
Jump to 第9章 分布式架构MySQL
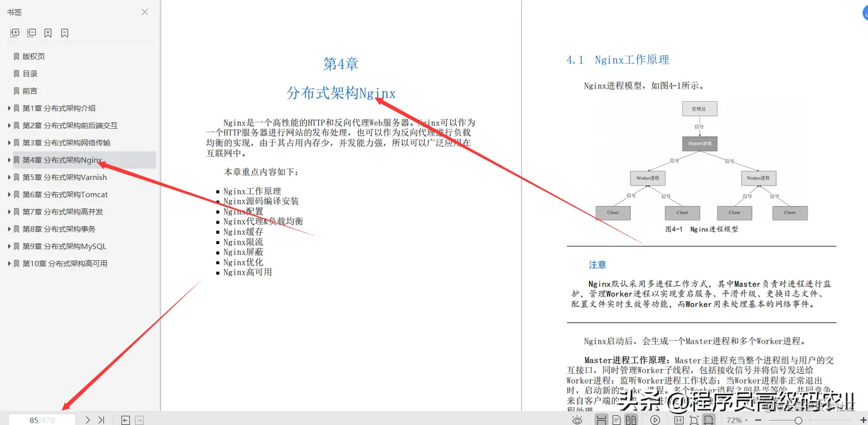coord(64,246)
